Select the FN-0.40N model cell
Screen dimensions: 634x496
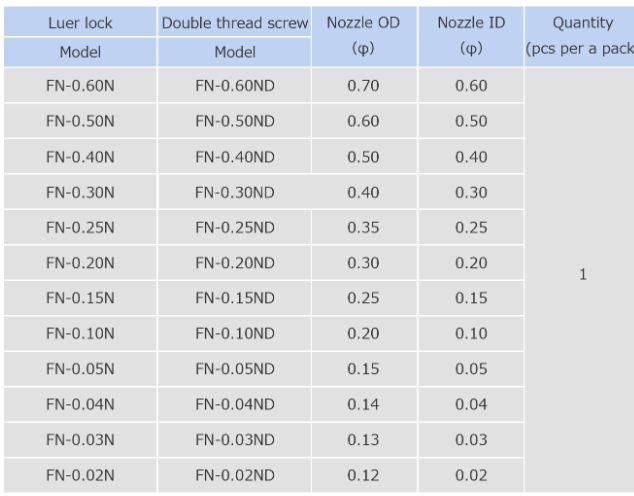coord(80,157)
